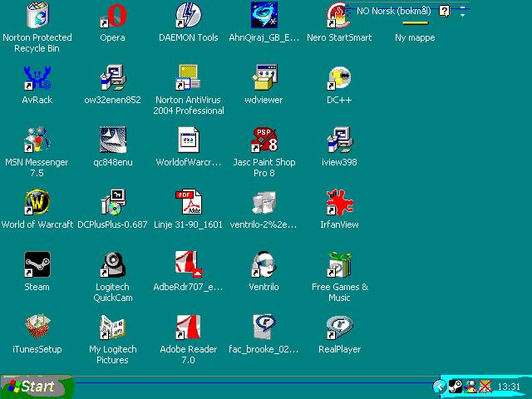Click the crossed-out red X tray icon

pyautogui.click(x=485, y=386)
